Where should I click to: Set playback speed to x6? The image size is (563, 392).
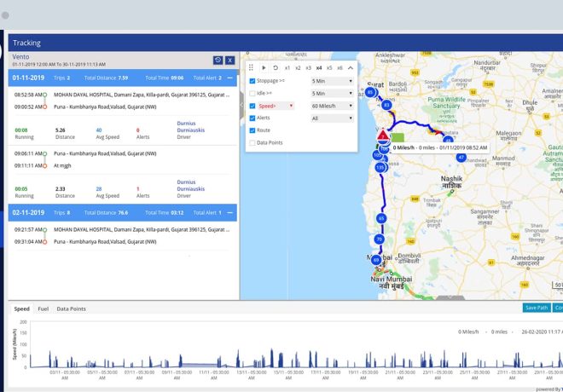340,67
